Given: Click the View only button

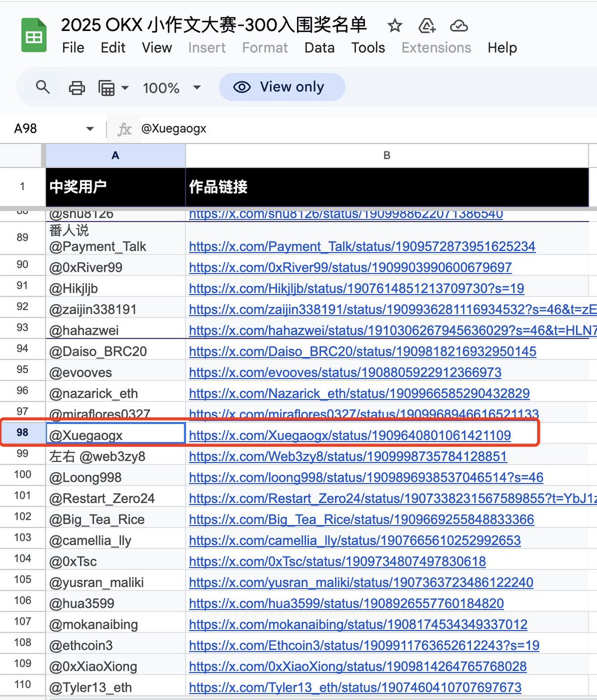Looking at the screenshot, I should (282, 87).
